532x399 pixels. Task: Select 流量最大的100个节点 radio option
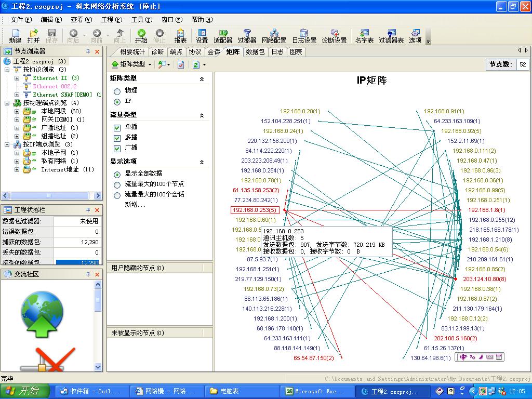117,184
